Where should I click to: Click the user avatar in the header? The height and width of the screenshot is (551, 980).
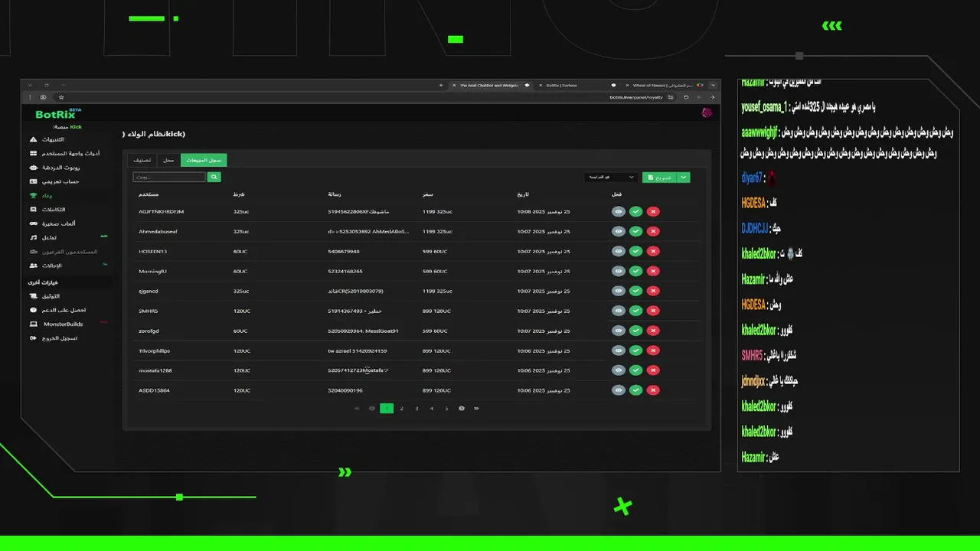[707, 113]
